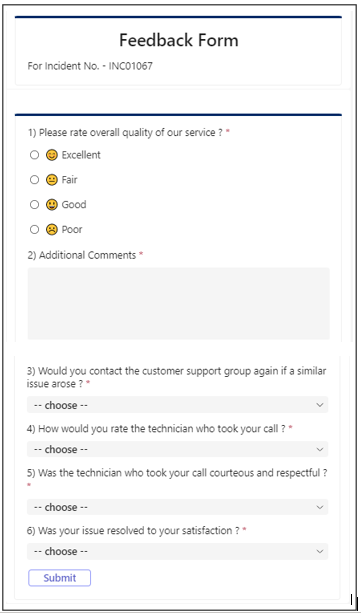The width and height of the screenshot is (361, 613).
Task: Click the 'Fair' option label text
Action: point(69,180)
